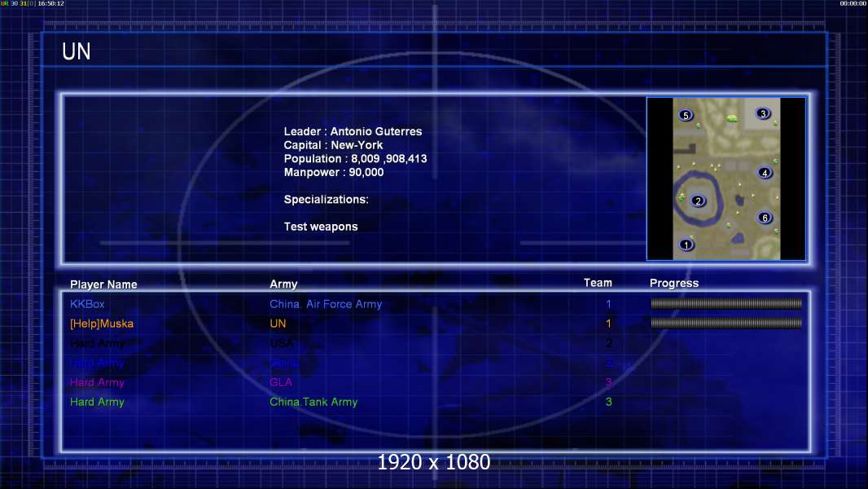Viewport: 868px width, 489px height.
Task: Click the "Progress" column header
Action: 674,284
